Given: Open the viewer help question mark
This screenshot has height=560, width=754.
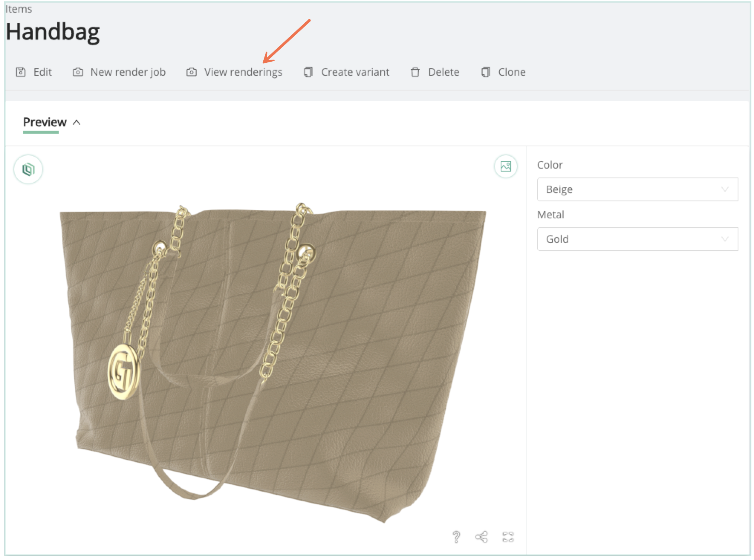Looking at the screenshot, I should coord(456,537).
